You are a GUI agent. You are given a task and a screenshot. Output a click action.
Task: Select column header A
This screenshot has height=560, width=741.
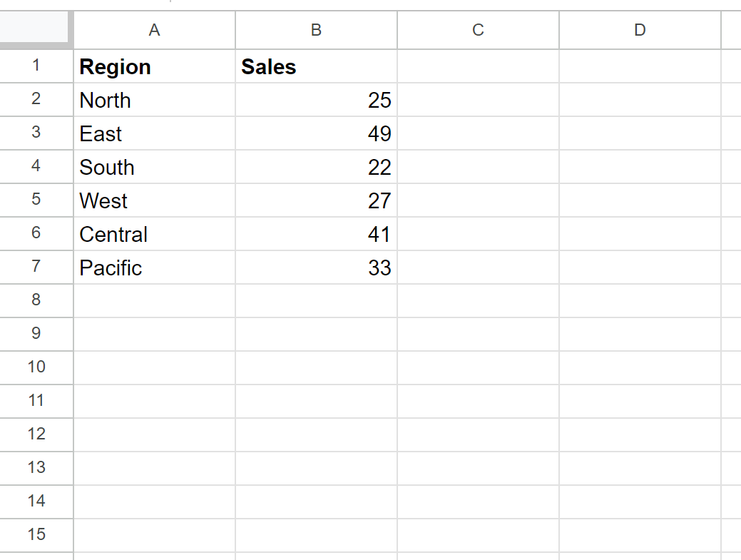(x=154, y=30)
